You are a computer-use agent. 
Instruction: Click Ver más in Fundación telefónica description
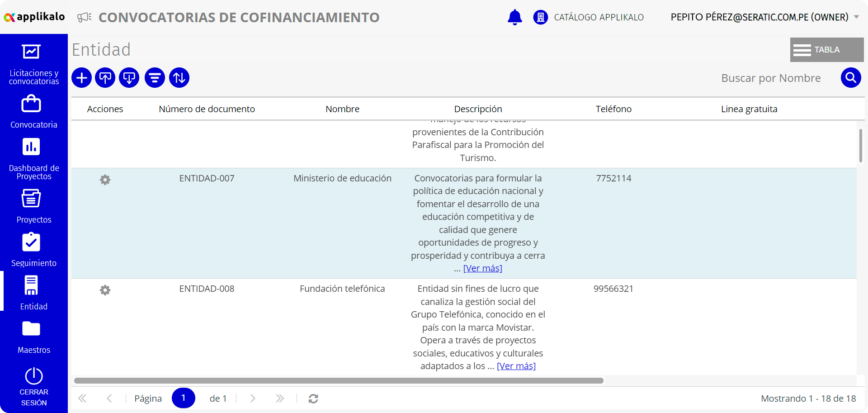click(x=516, y=366)
